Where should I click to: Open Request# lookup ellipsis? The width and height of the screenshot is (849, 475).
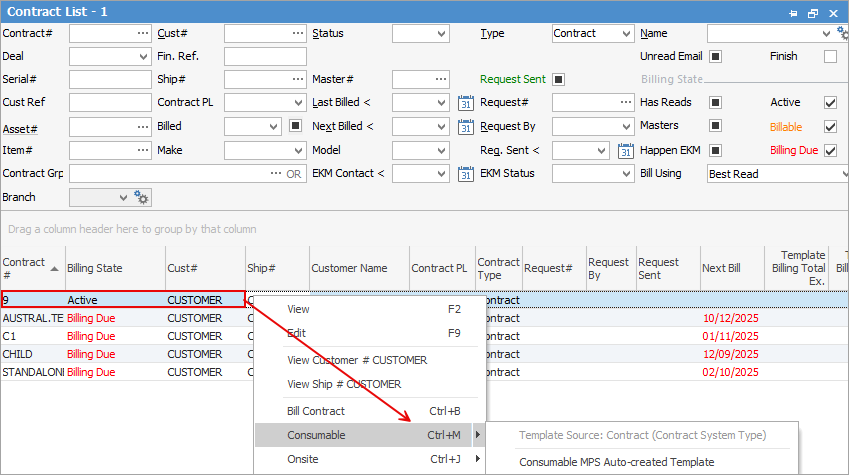(626, 102)
